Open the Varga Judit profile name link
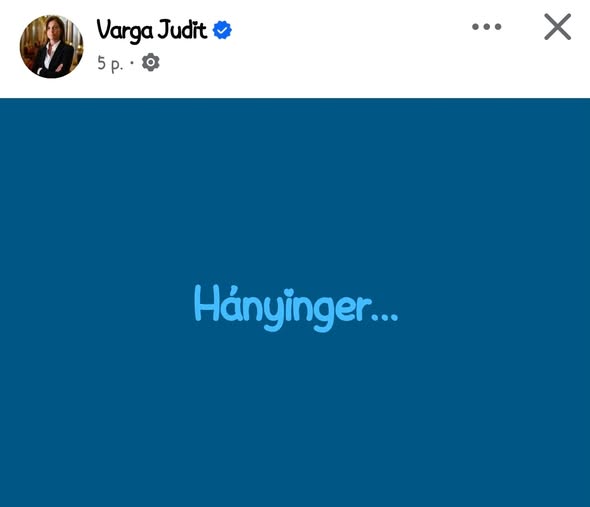The image size is (590, 507). coord(152,30)
